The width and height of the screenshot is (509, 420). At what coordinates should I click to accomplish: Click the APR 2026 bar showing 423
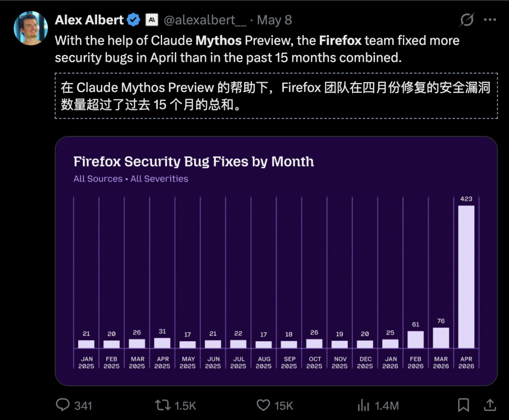click(x=466, y=277)
